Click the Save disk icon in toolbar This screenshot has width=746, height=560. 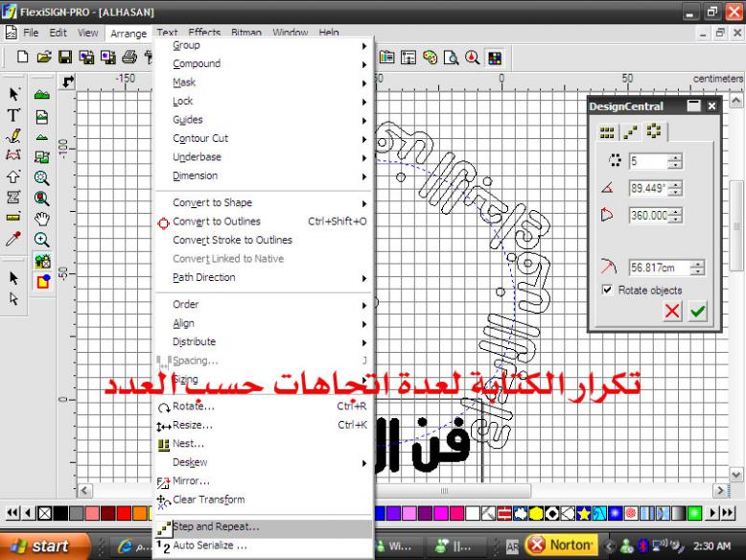62,56
